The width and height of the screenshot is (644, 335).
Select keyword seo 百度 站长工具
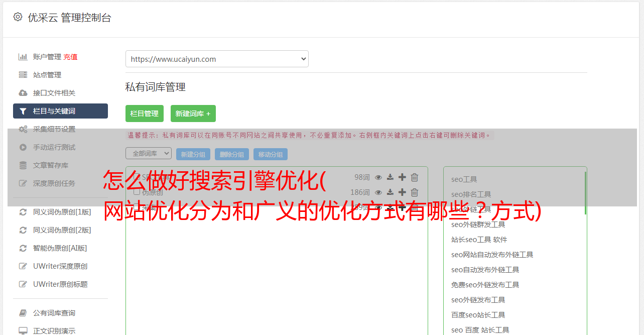tap(480, 330)
